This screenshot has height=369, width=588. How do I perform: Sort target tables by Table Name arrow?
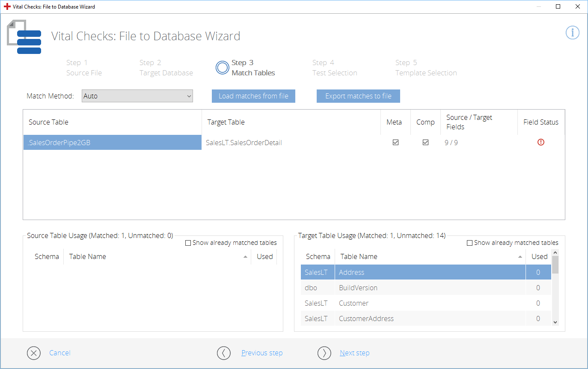520,257
